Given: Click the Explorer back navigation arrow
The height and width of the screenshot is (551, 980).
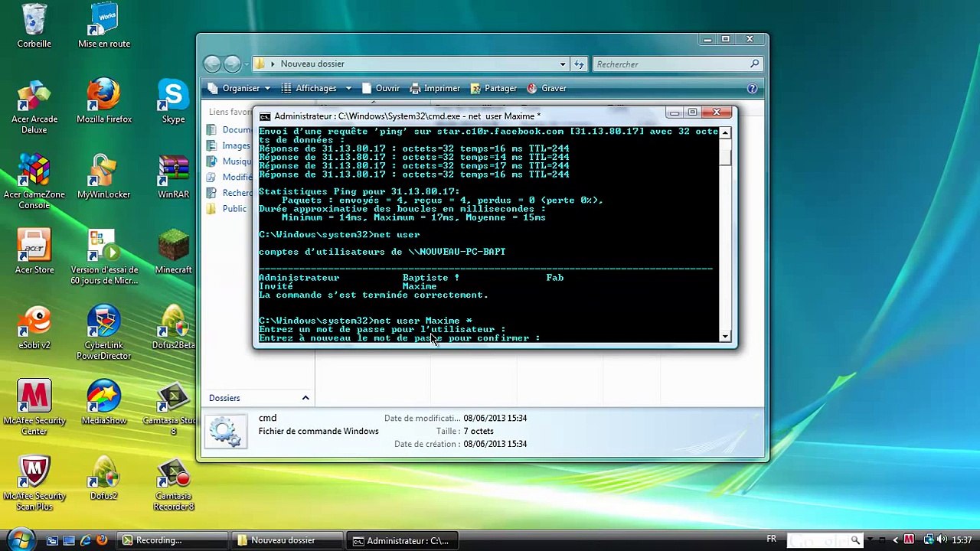Looking at the screenshot, I should click(212, 64).
